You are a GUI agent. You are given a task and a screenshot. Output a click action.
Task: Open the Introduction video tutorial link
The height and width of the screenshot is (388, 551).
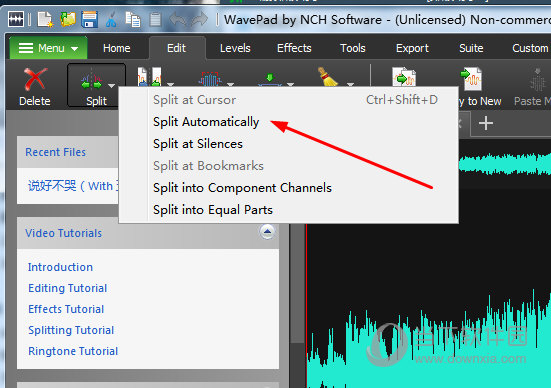pos(60,267)
